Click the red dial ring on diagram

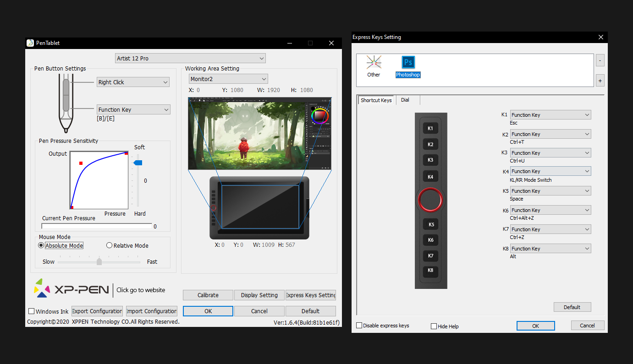[x=430, y=200]
